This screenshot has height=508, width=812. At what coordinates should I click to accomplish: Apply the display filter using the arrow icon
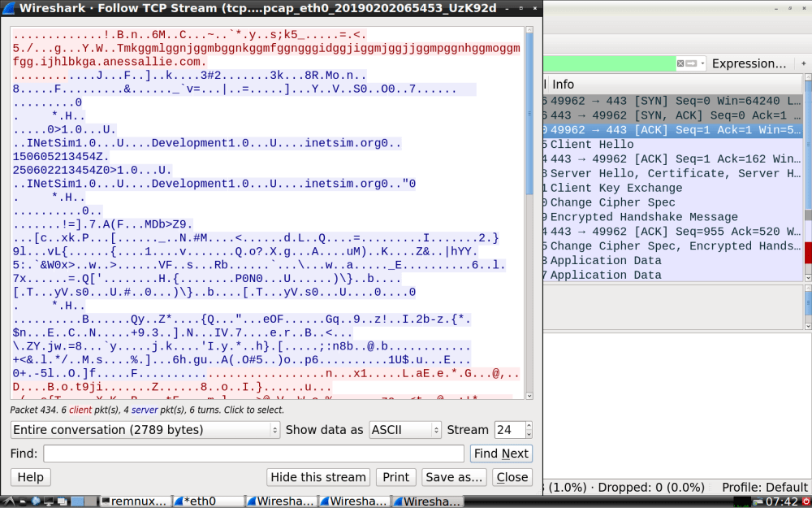(x=691, y=63)
